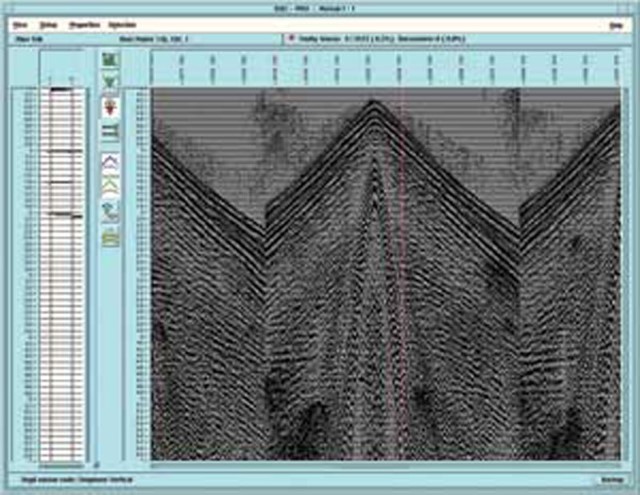640x495 pixels.
Task: Click the central apex of the seismic reflection
Action: (x=373, y=102)
